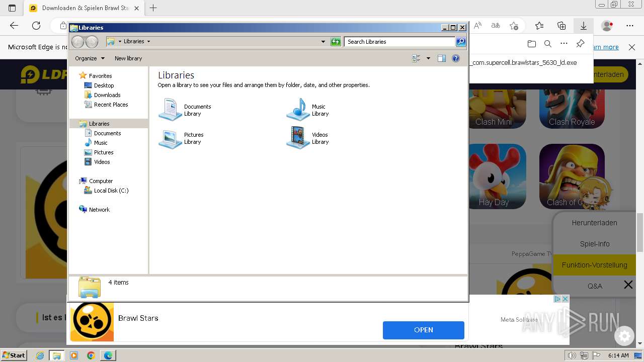The height and width of the screenshot is (362, 644).
Task: Click the Edge profile avatar icon
Action: (x=607, y=26)
